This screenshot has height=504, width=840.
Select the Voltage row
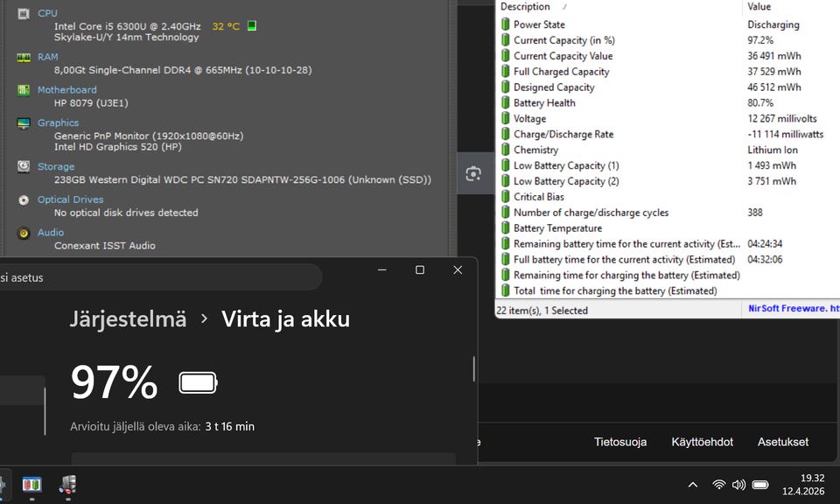click(668, 118)
